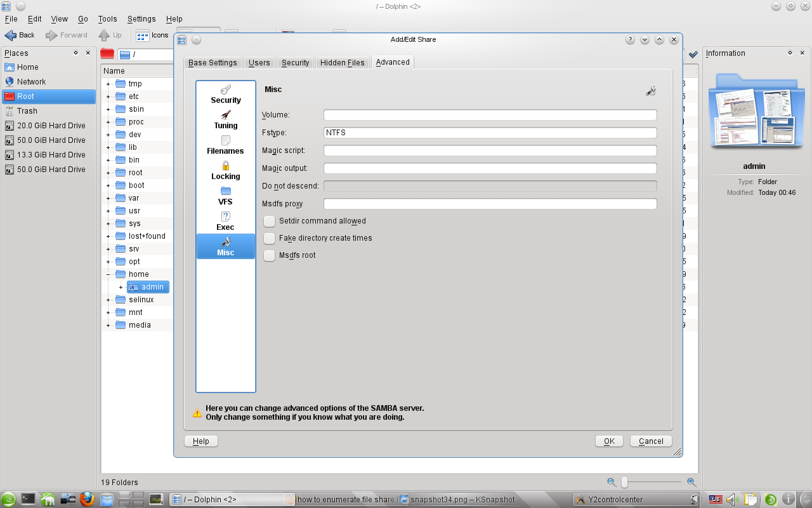
Task: Expand the usr folder tree node
Action: [x=108, y=211]
